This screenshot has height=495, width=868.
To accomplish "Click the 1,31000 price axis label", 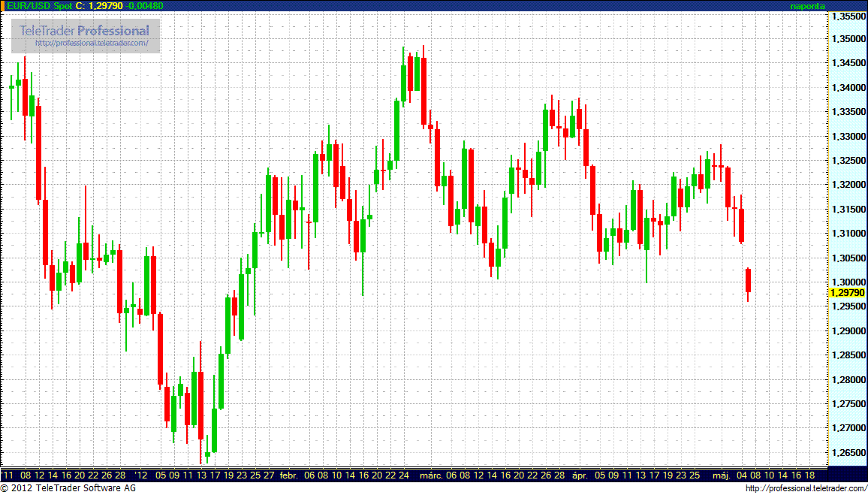I will click(x=847, y=234).
